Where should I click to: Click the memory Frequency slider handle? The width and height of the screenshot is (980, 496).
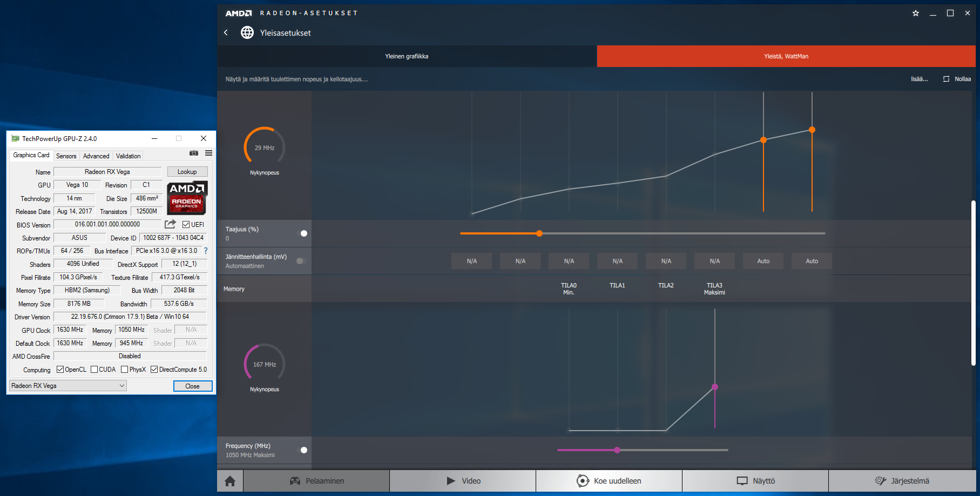[x=617, y=450]
